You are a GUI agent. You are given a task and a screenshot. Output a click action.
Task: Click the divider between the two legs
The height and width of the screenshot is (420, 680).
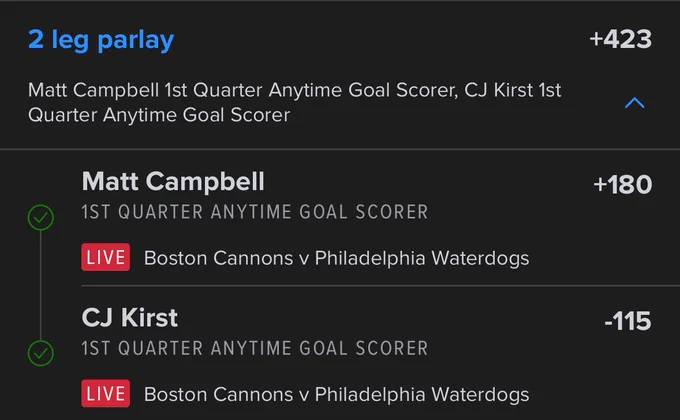(380, 286)
